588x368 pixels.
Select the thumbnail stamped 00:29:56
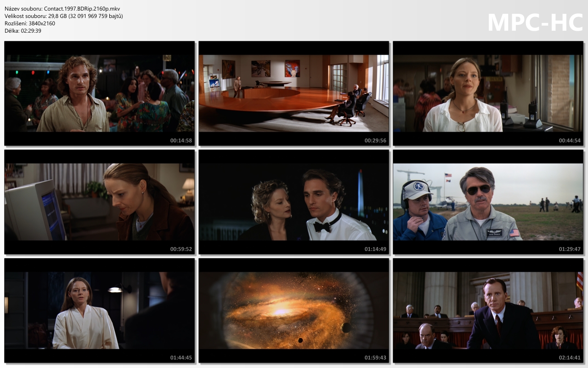[294, 93]
